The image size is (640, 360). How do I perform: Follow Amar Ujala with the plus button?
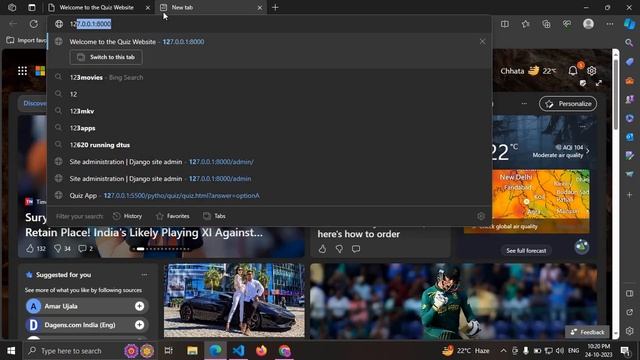[x=139, y=306]
